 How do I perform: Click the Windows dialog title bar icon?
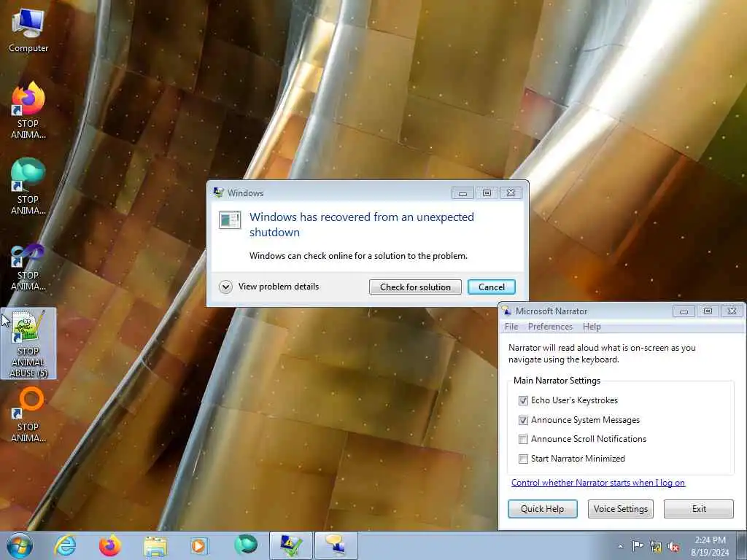click(x=219, y=192)
